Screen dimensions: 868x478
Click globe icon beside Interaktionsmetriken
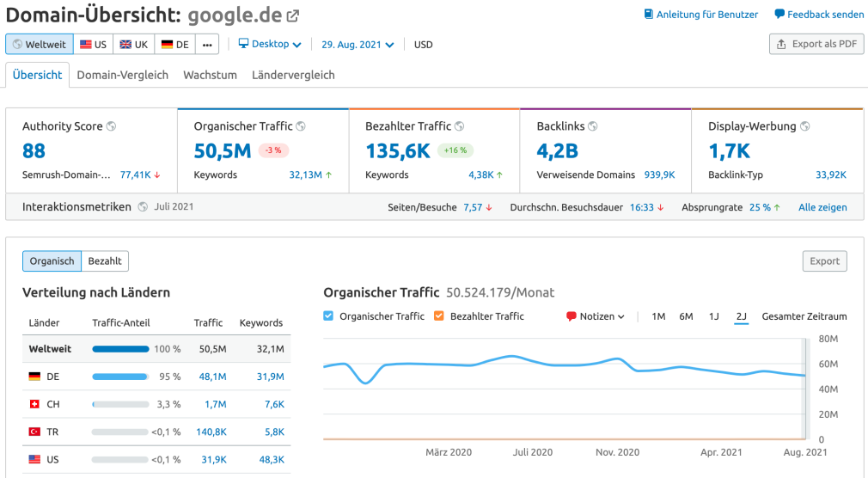click(x=143, y=206)
